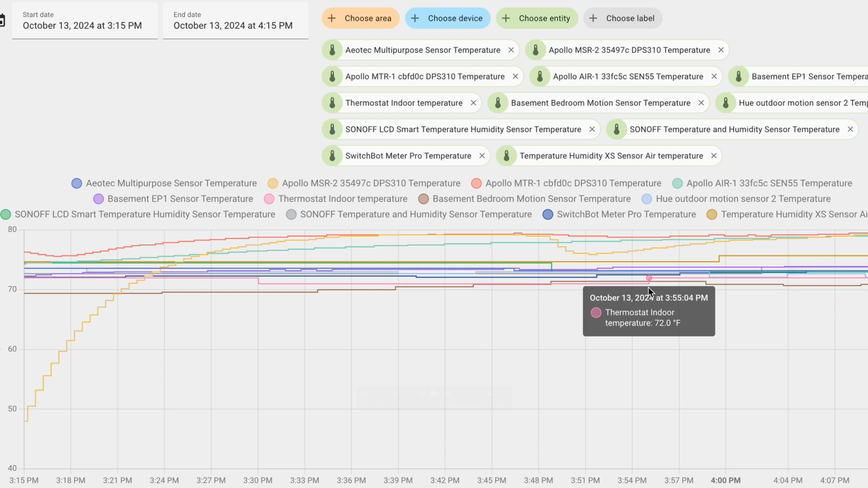
Task: Remove the Apollo MSR-2 DPS310 Temperature entity
Action: coord(721,50)
